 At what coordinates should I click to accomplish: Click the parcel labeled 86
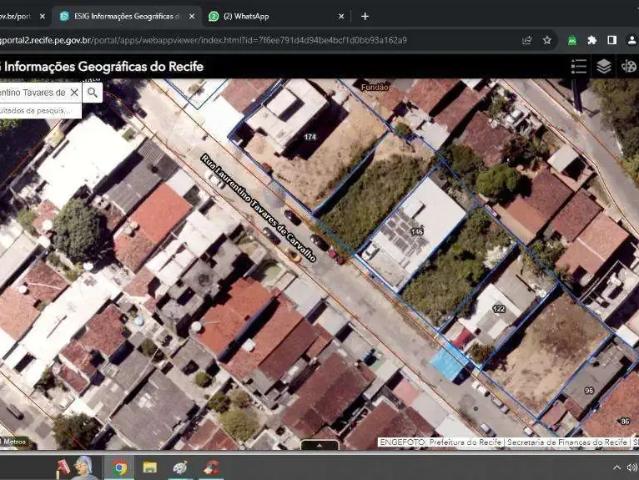(625, 421)
